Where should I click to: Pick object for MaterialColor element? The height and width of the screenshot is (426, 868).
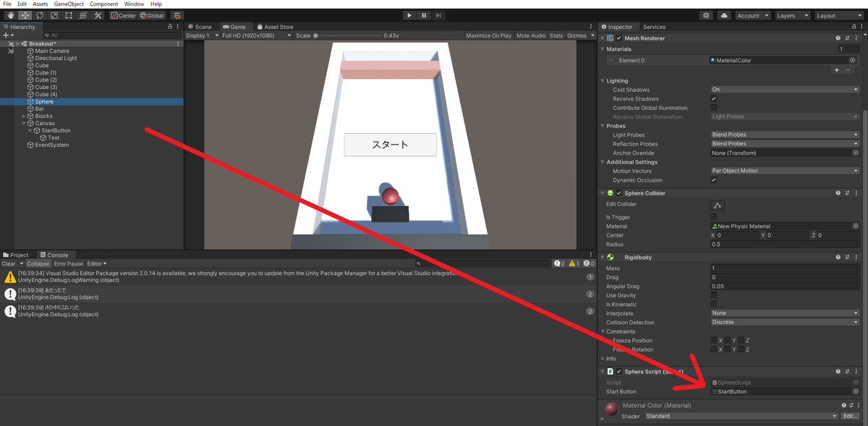854,61
